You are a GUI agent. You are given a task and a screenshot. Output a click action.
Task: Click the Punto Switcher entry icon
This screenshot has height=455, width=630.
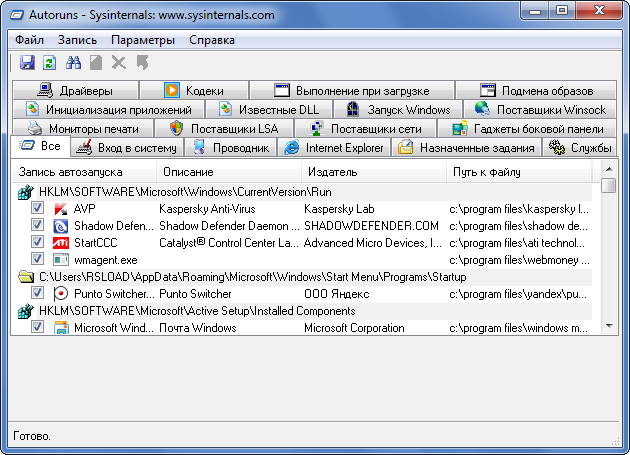[x=61, y=294]
